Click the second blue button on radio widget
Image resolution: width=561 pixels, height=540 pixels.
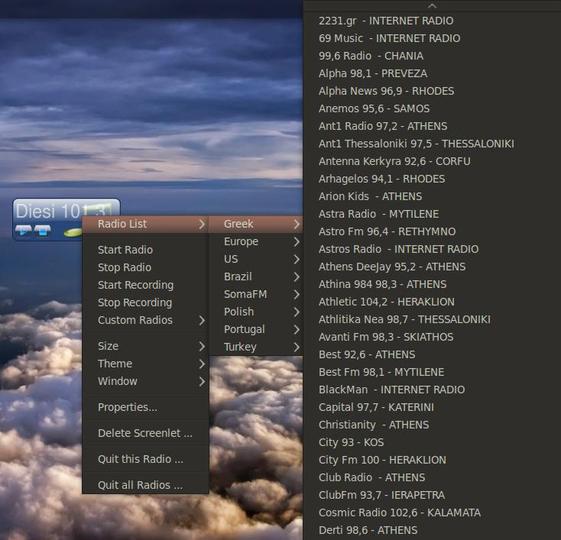click(42, 230)
